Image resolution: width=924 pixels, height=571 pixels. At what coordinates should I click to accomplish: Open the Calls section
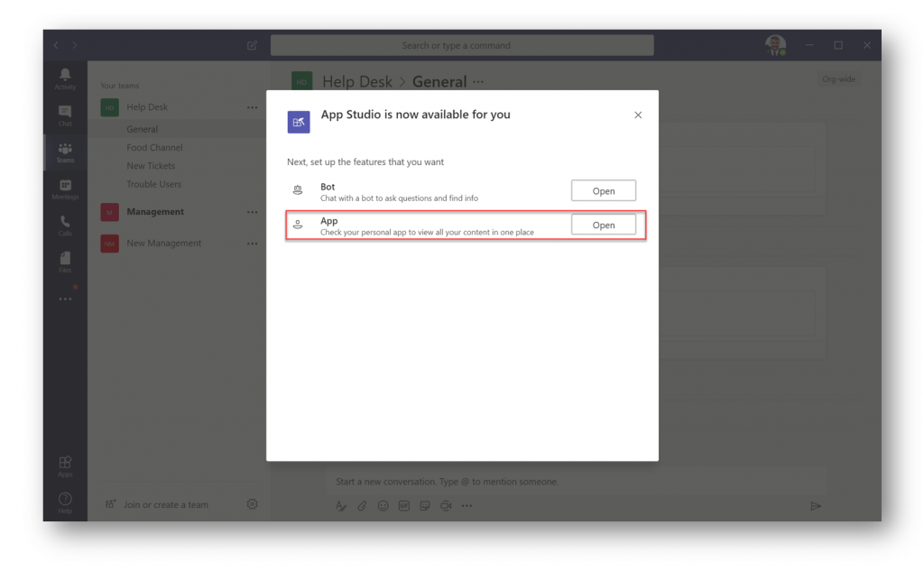[x=65, y=226]
